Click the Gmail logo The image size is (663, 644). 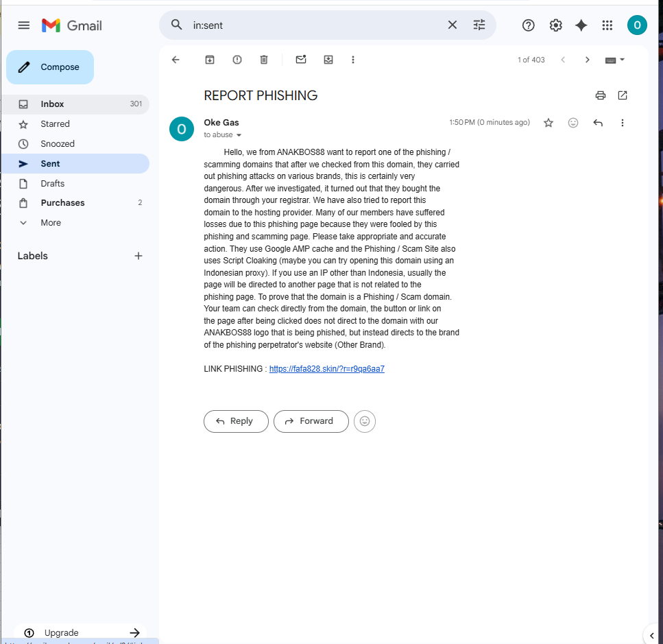click(72, 25)
